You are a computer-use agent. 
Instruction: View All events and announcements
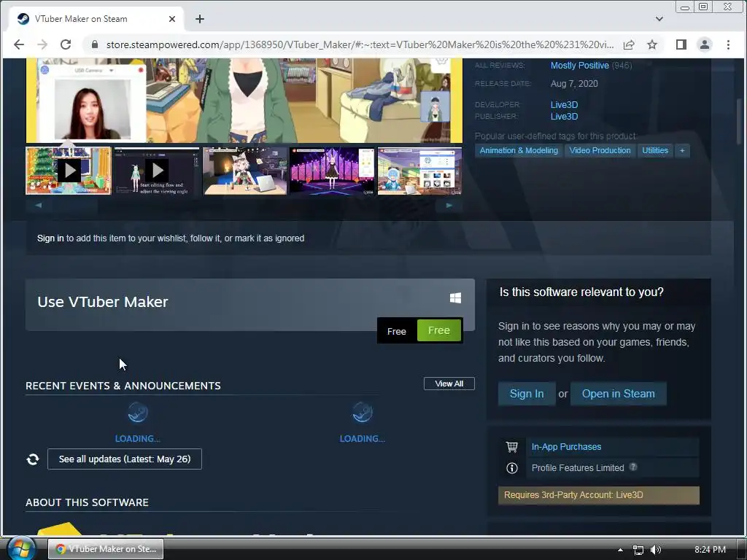(449, 384)
